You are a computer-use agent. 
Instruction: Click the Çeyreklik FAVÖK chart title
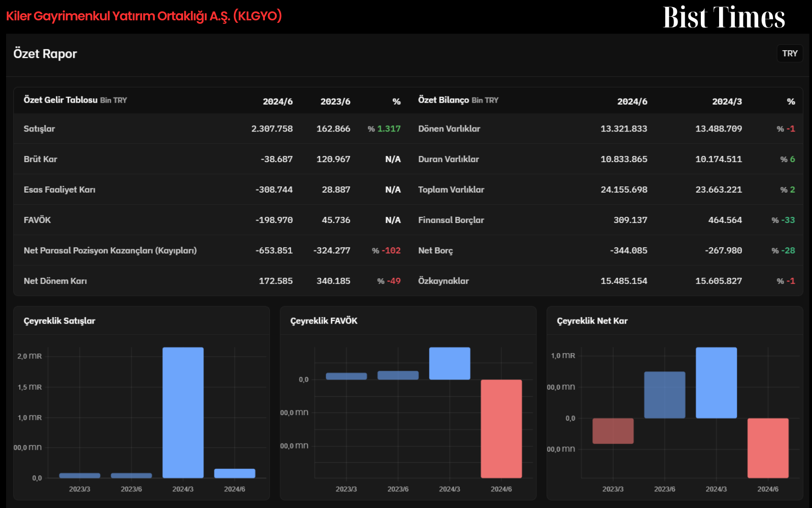pos(324,321)
